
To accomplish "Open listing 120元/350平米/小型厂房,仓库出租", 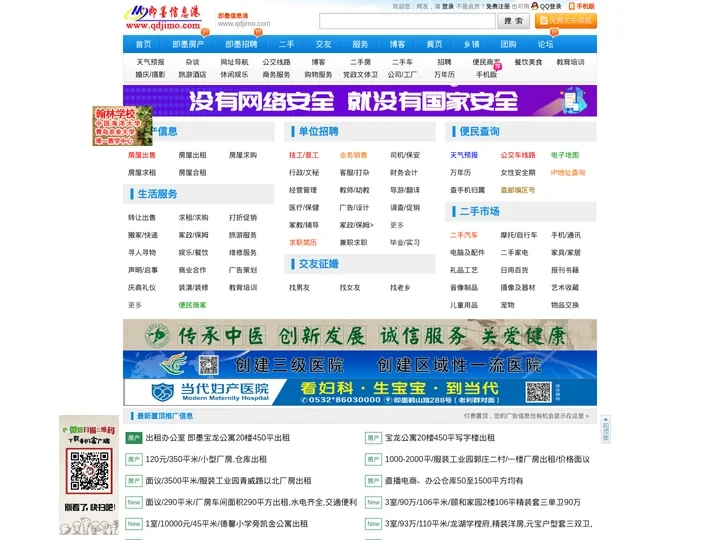I will tap(206, 459).
